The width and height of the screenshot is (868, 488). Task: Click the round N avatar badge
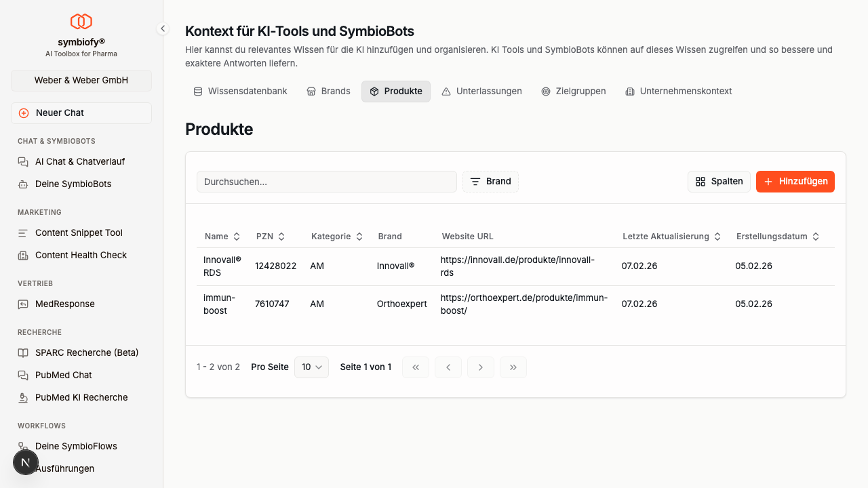pyautogui.click(x=26, y=462)
